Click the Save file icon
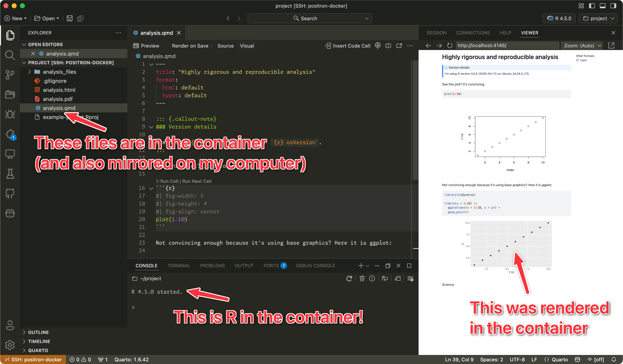The width and height of the screenshot is (623, 364). pos(70,19)
